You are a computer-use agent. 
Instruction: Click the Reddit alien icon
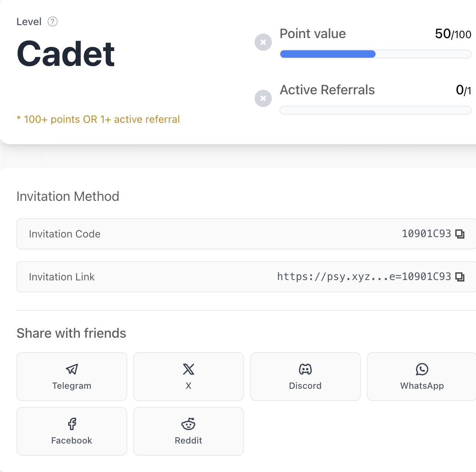coord(188,424)
